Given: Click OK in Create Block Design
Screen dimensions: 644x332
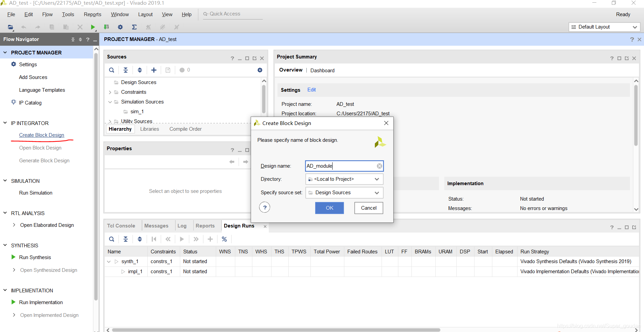Looking at the screenshot, I should coord(329,208).
